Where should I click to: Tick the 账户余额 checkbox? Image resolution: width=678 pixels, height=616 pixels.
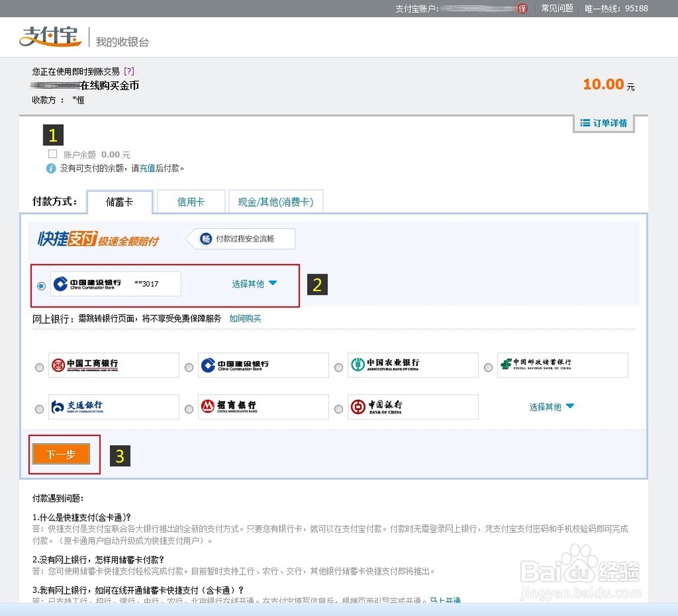[53, 154]
